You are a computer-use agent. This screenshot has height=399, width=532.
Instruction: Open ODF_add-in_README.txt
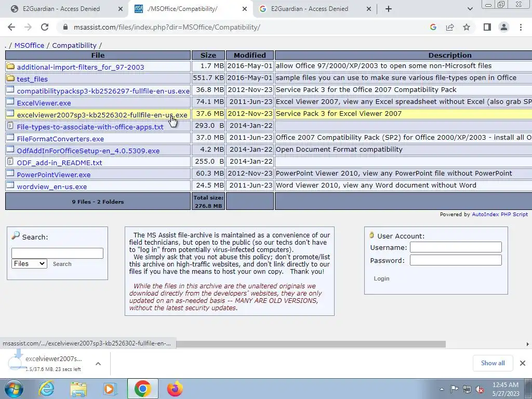(59, 163)
